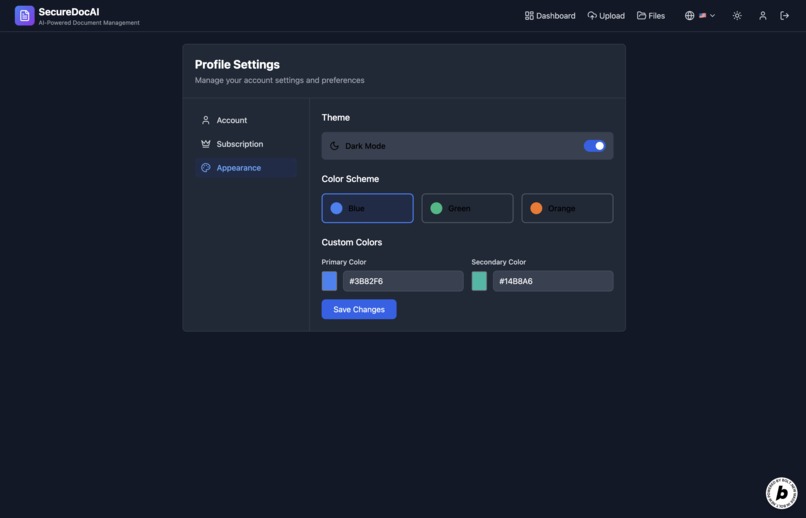The image size is (806, 518).
Task: Select the Appearance tab
Action: (246, 168)
